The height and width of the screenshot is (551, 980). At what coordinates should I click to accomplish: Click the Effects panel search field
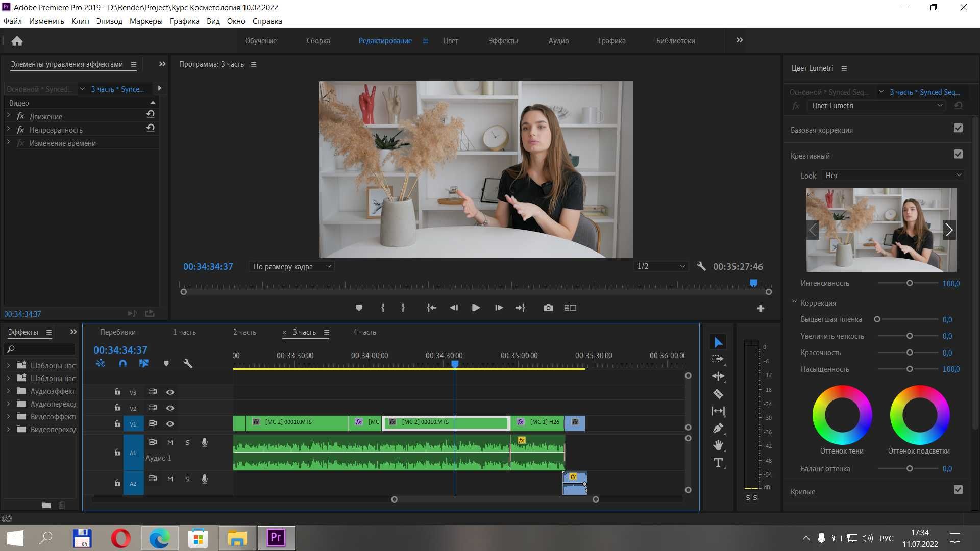pyautogui.click(x=40, y=349)
